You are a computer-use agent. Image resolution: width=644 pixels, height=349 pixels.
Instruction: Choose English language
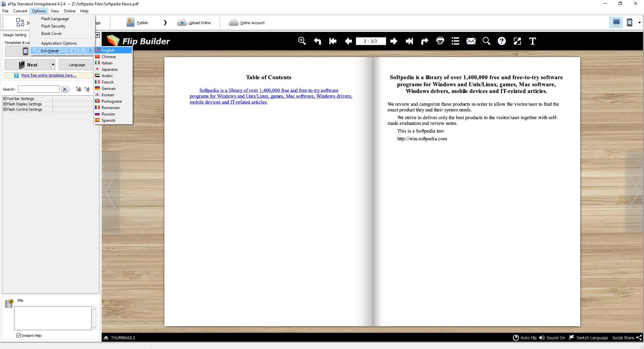tap(113, 50)
